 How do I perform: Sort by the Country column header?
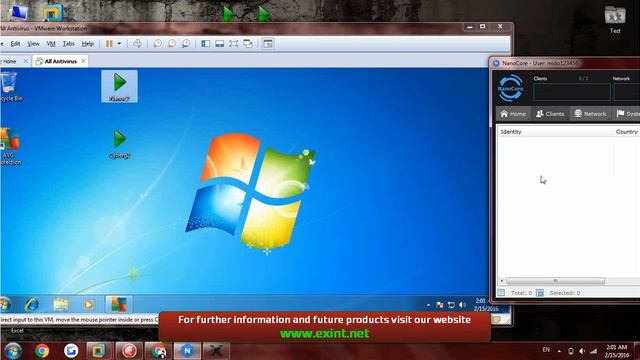point(627,132)
